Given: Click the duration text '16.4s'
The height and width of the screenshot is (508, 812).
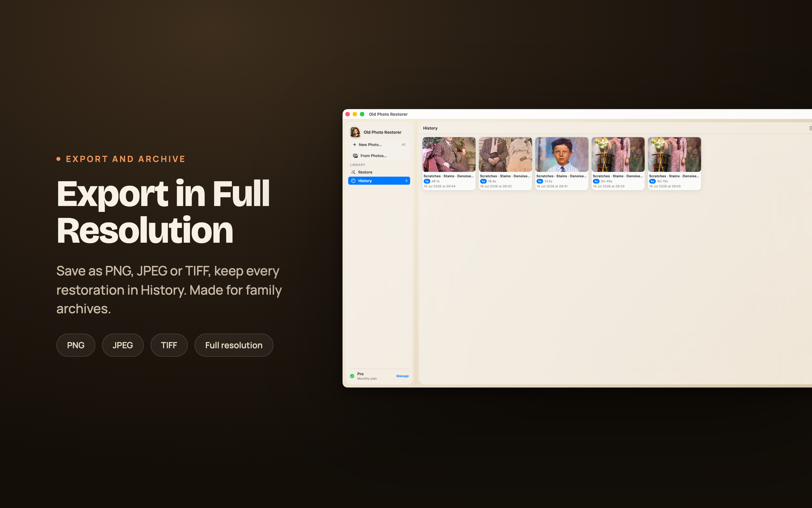Looking at the screenshot, I should (x=492, y=181).
